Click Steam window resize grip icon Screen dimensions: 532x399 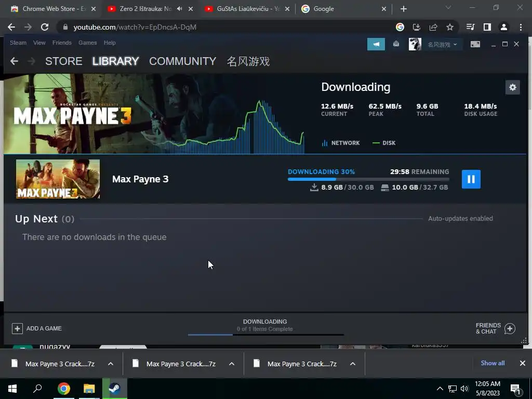point(524,340)
